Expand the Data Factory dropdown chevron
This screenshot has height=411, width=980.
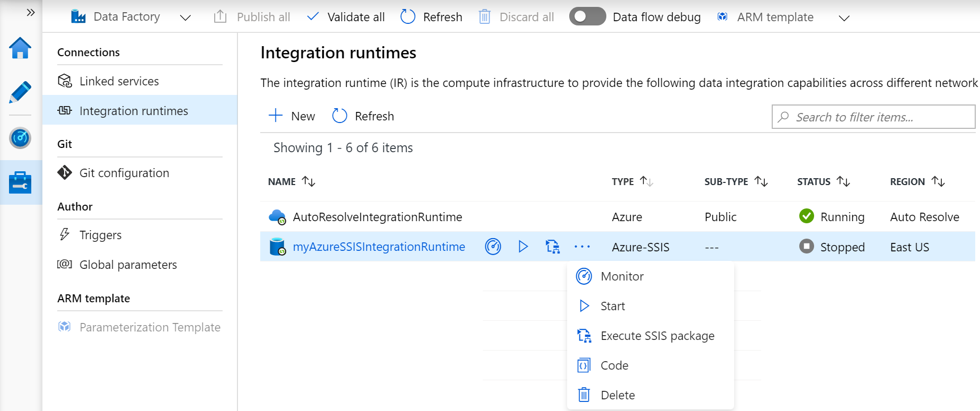pyautogui.click(x=185, y=18)
